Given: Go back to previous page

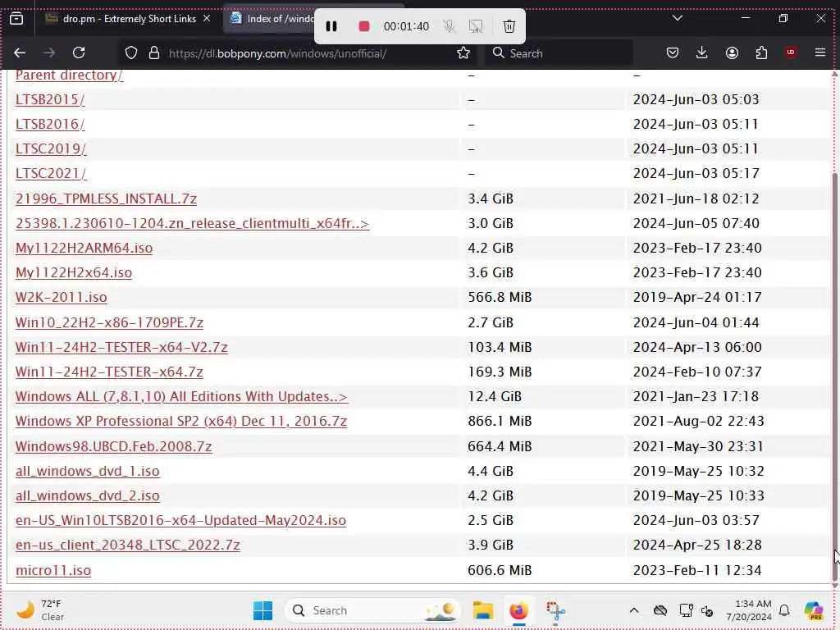Looking at the screenshot, I should [x=20, y=52].
